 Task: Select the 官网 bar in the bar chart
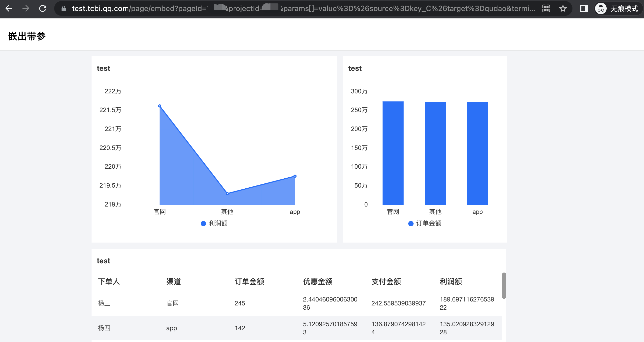[393, 153]
